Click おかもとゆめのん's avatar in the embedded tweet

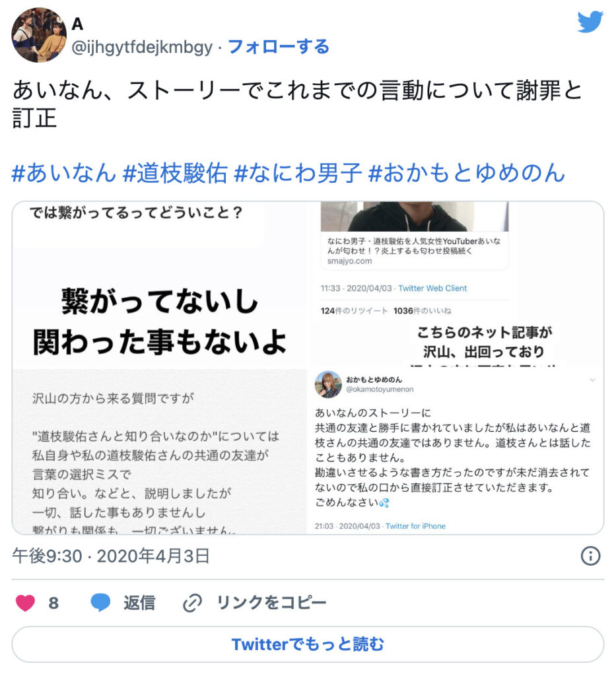328,384
